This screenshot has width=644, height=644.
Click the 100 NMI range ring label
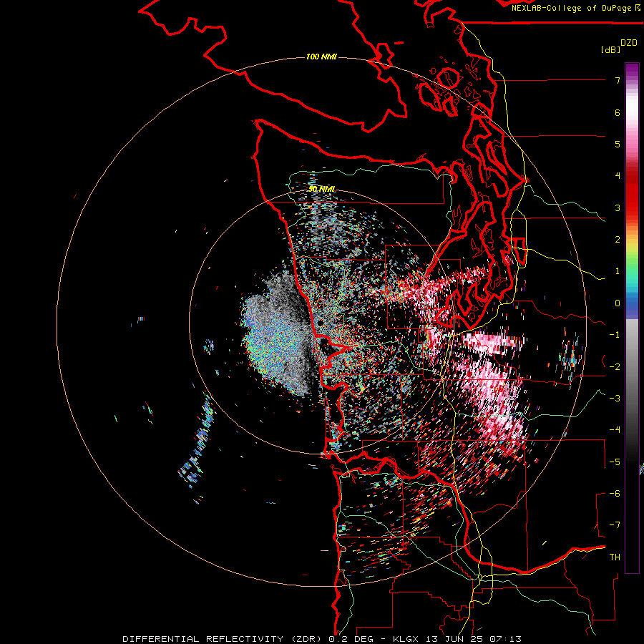tap(321, 57)
